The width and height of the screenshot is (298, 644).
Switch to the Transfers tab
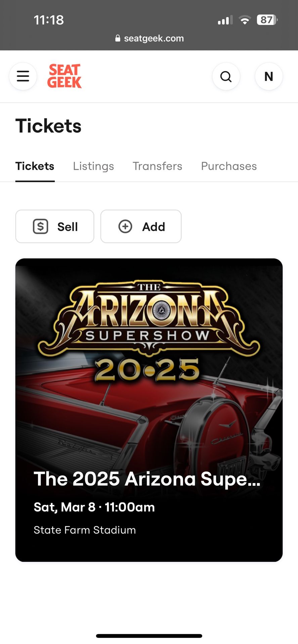[157, 166]
